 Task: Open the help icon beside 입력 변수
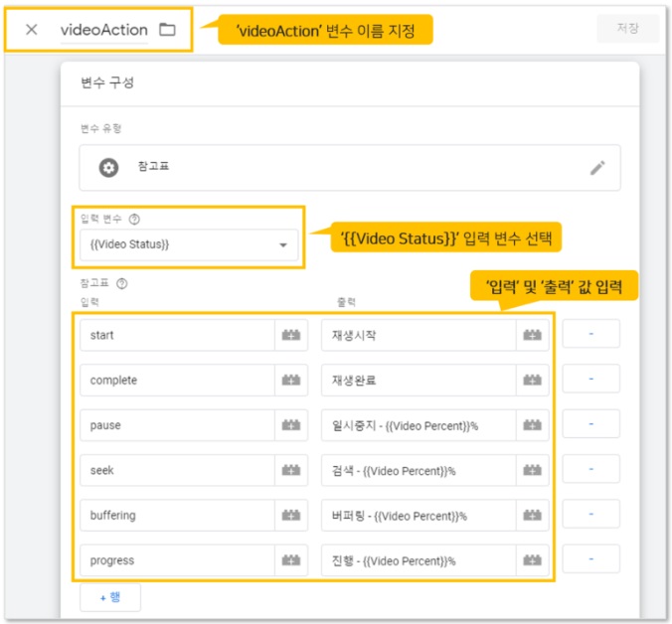coord(134,220)
